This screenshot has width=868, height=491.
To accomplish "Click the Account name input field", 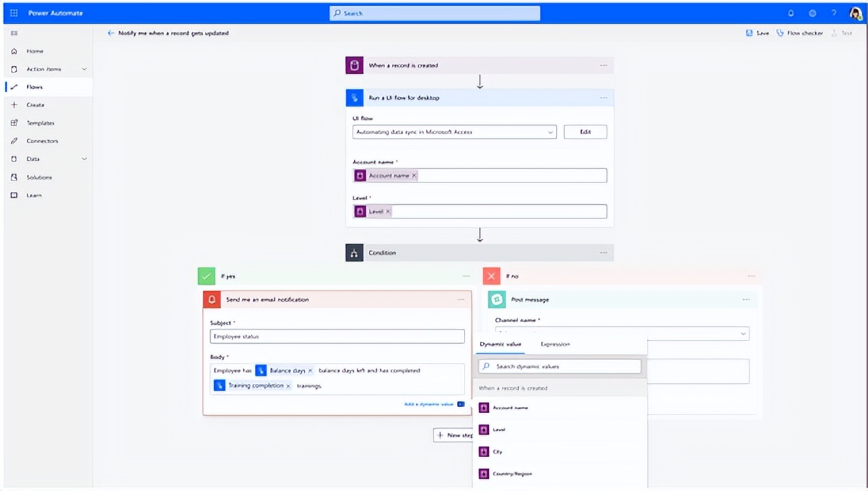I will [x=479, y=176].
